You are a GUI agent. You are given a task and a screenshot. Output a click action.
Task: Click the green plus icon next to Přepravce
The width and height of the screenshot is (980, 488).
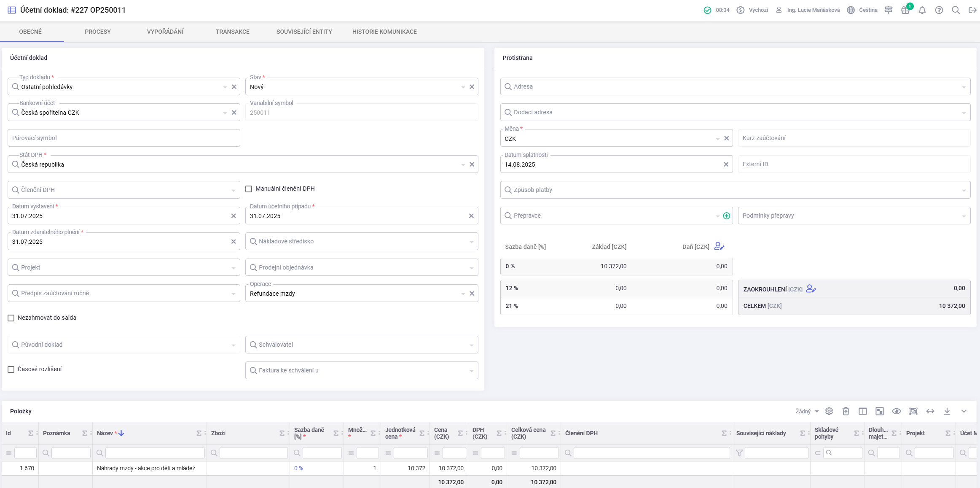point(726,216)
